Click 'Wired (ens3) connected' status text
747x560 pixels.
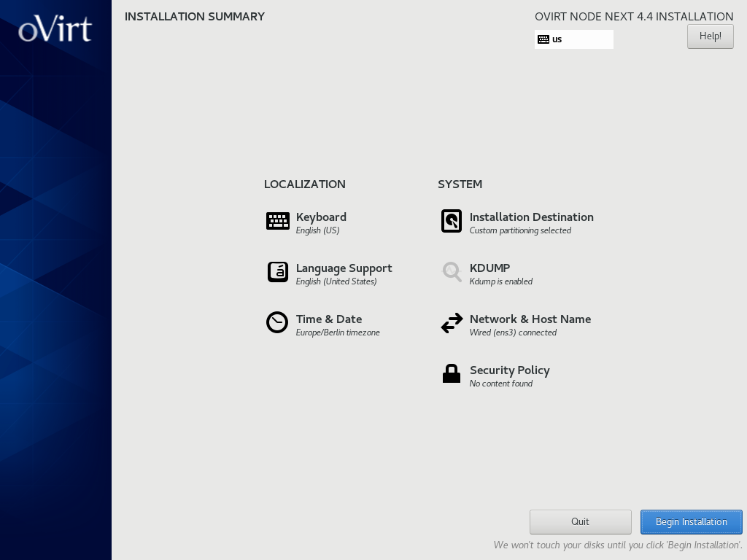coord(513,332)
